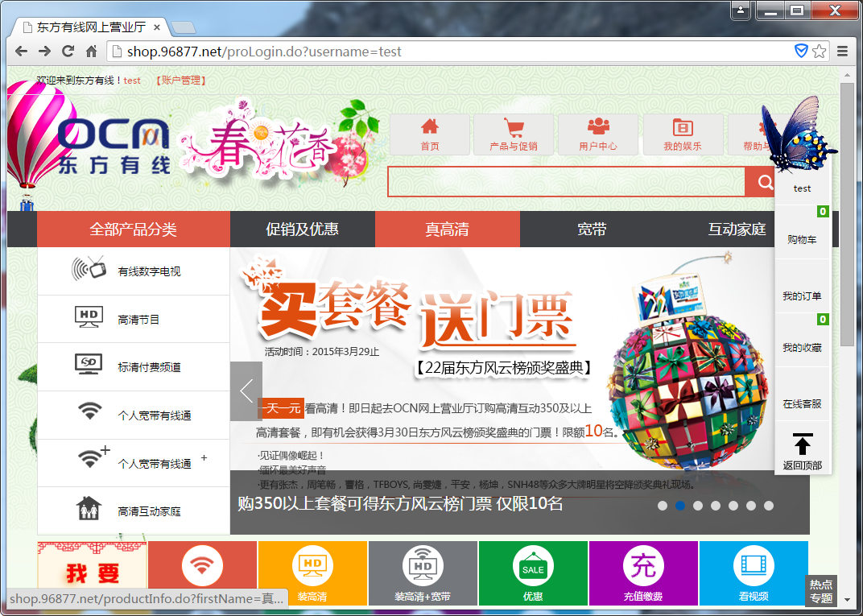Select 高清节目 HD category
Image resolution: width=863 pixels, height=616 pixels.
pyautogui.click(x=134, y=319)
